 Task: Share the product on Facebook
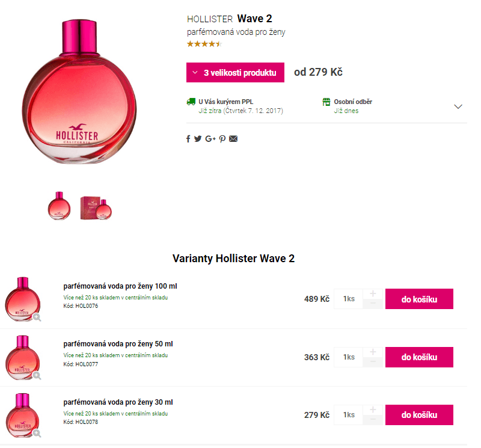point(188,138)
